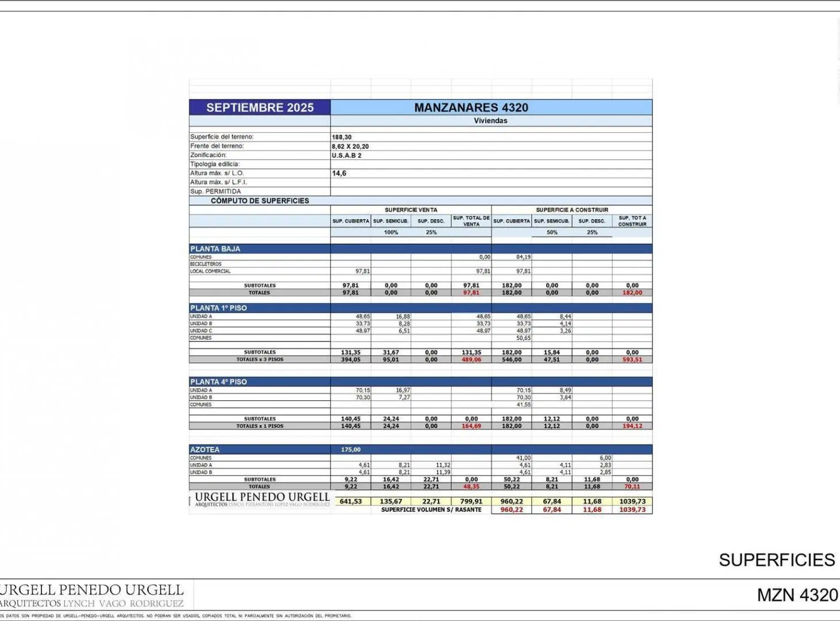The width and height of the screenshot is (840, 621).
Task: Select the '100%' percentage cell
Action: pyautogui.click(x=391, y=233)
